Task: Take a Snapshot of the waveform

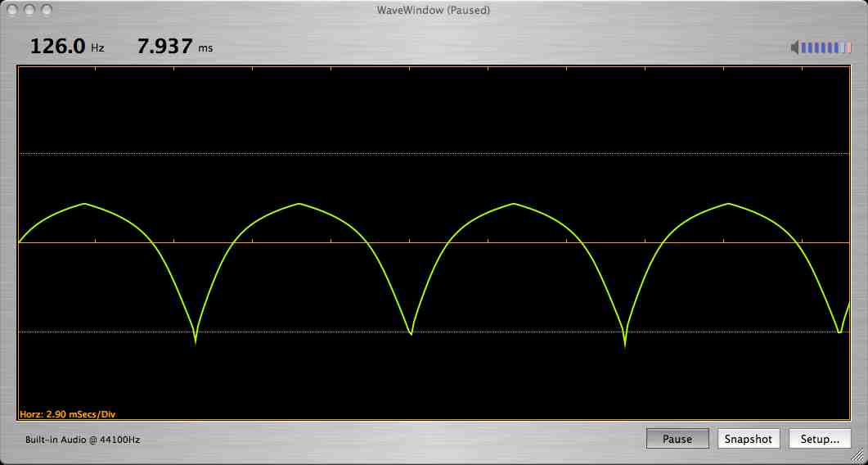Action: coord(749,439)
